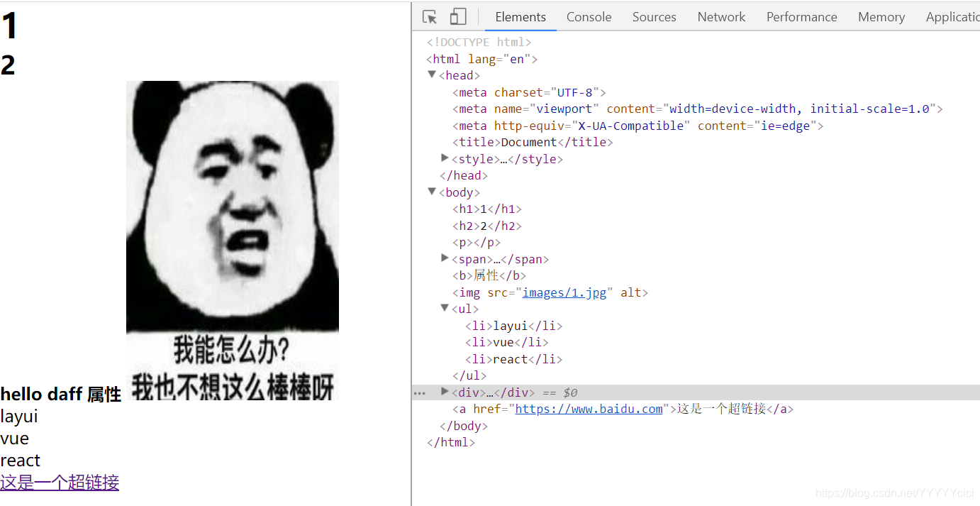
Task: Select the li layui node
Action: [513, 326]
